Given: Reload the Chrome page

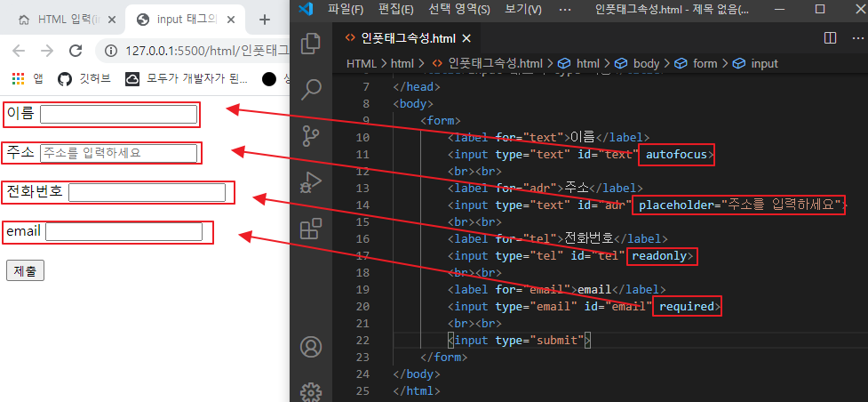Looking at the screenshot, I should 76,51.
